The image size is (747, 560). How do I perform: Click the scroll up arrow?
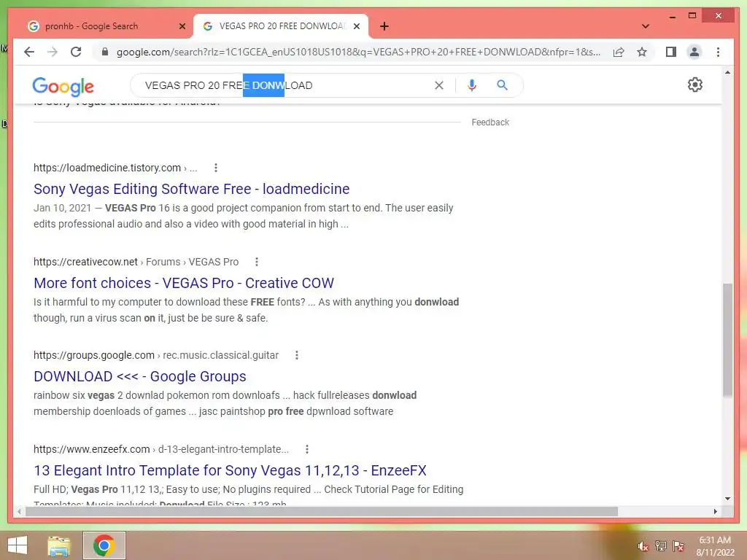point(727,72)
